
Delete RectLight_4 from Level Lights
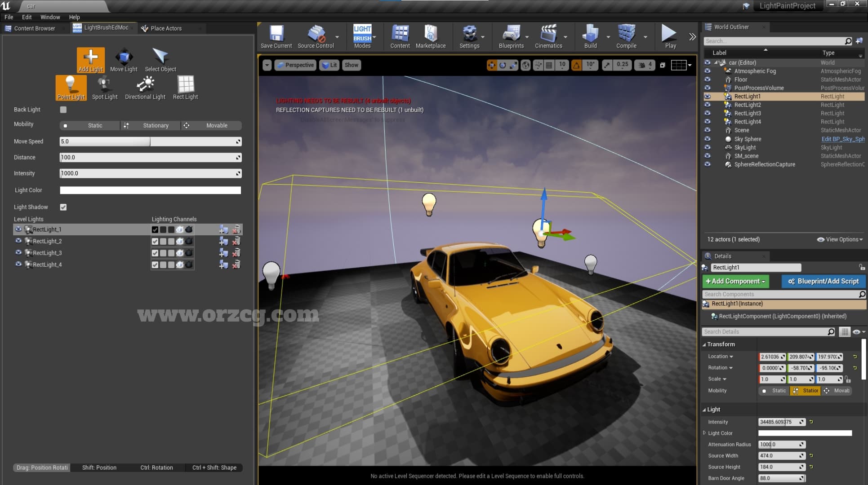pos(236,265)
